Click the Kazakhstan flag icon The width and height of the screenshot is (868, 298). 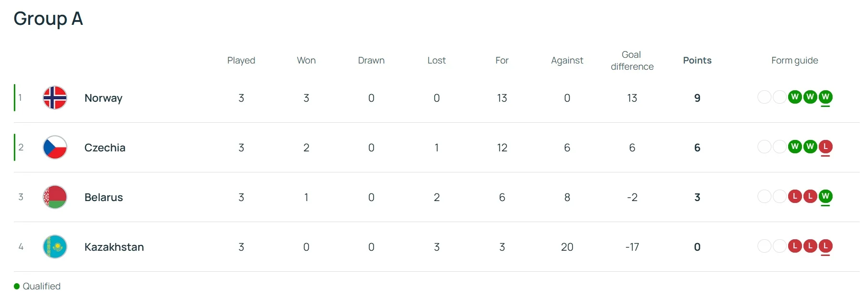point(55,247)
